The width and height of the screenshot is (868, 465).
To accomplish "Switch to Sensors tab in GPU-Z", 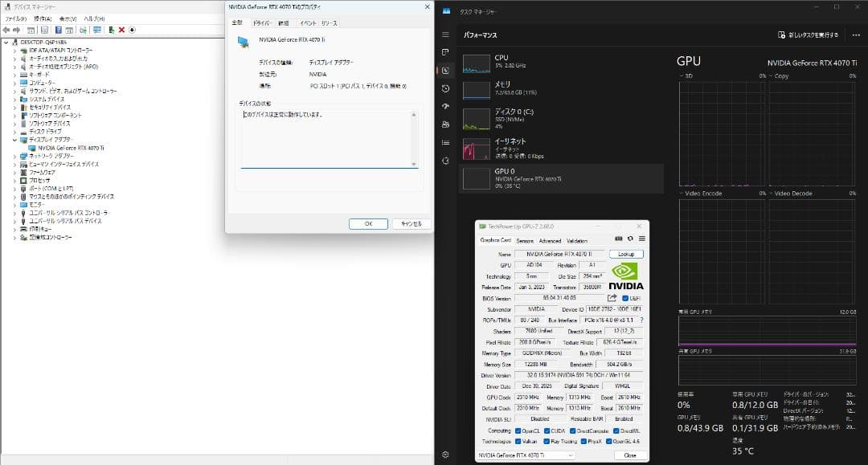I will [x=525, y=241].
